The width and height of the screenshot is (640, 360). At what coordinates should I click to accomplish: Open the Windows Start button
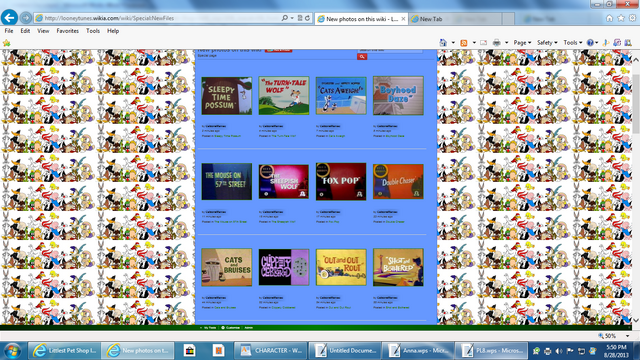[12, 351]
